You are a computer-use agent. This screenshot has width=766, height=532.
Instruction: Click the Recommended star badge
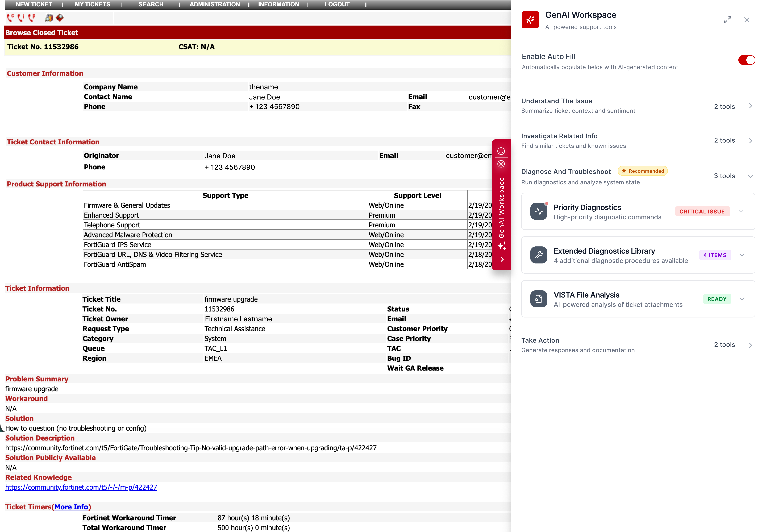click(643, 171)
